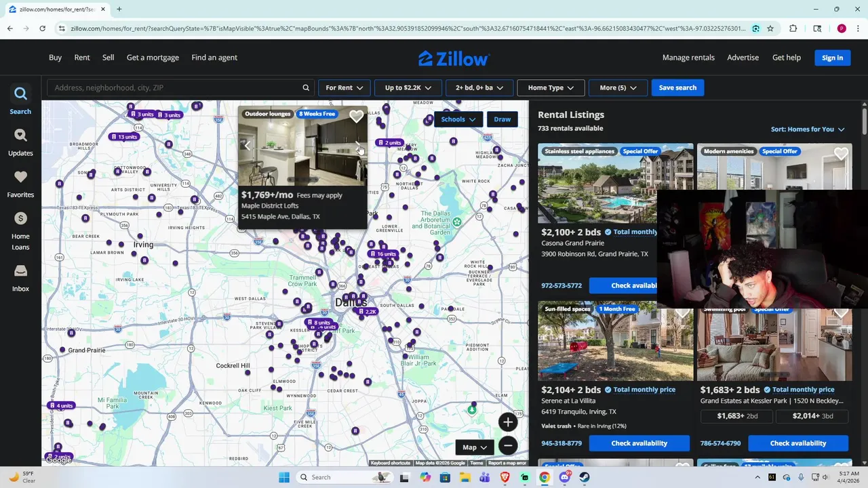868x488 pixels.
Task: Change Sort: Homes for You dropdown
Action: [x=808, y=129]
